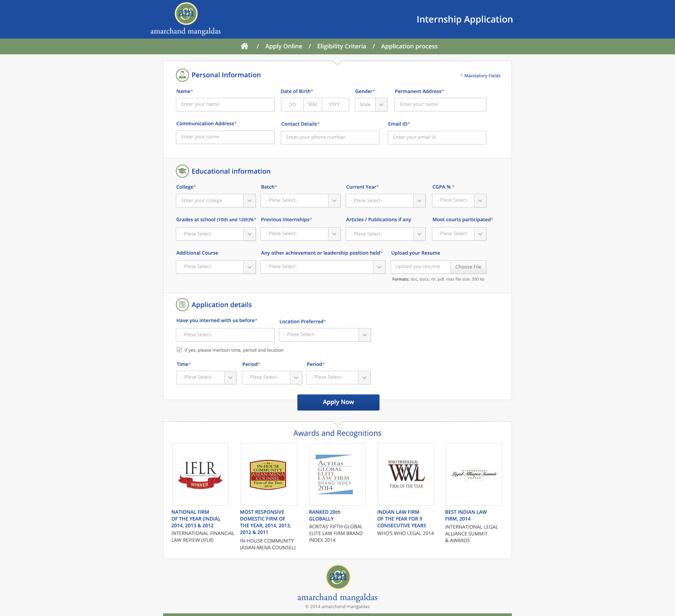This screenshot has width=675, height=616.
Task: Click the Personal Information person icon
Action: pos(182,75)
